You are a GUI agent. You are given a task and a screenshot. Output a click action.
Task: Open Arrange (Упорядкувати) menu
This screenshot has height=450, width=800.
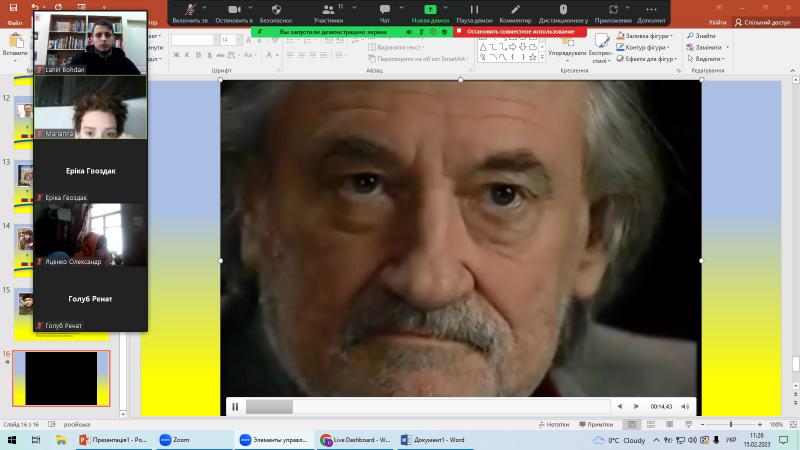(566, 48)
